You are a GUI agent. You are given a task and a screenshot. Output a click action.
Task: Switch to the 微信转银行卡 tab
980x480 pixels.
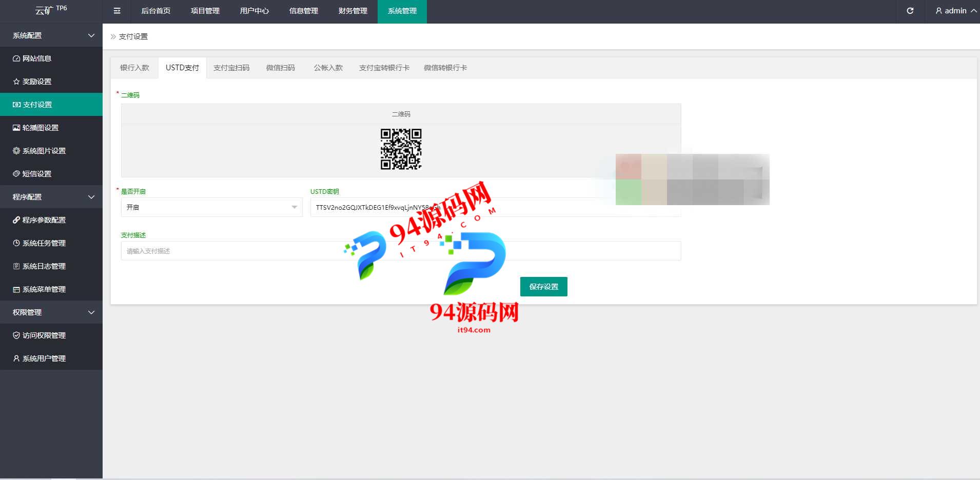(x=445, y=68)
